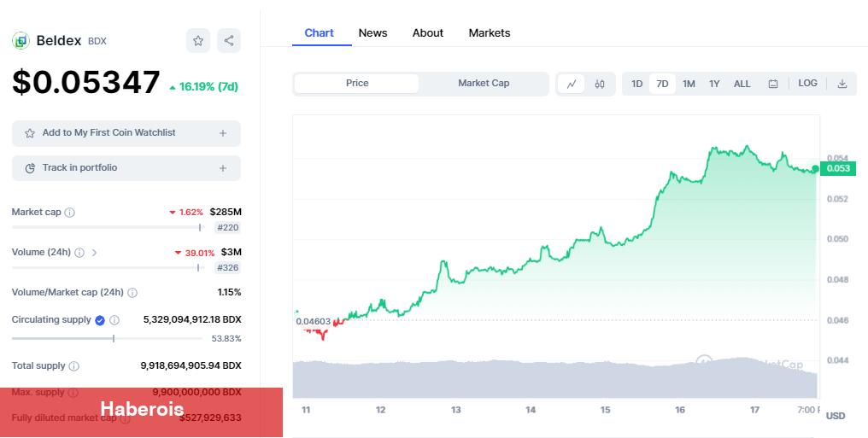Click the Circulating supply progress bar
This screenshot has height=438, width=868.
pos(108,338)
